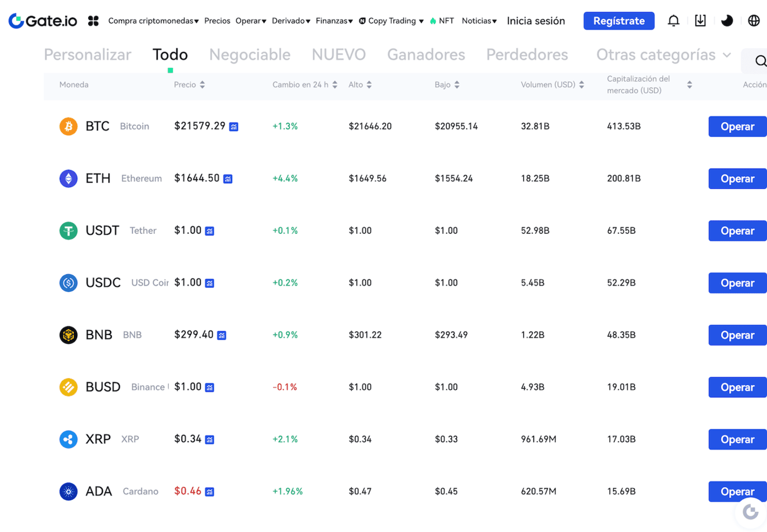
Task: Switch to the Ganadores tab
Action: point(426,55)
